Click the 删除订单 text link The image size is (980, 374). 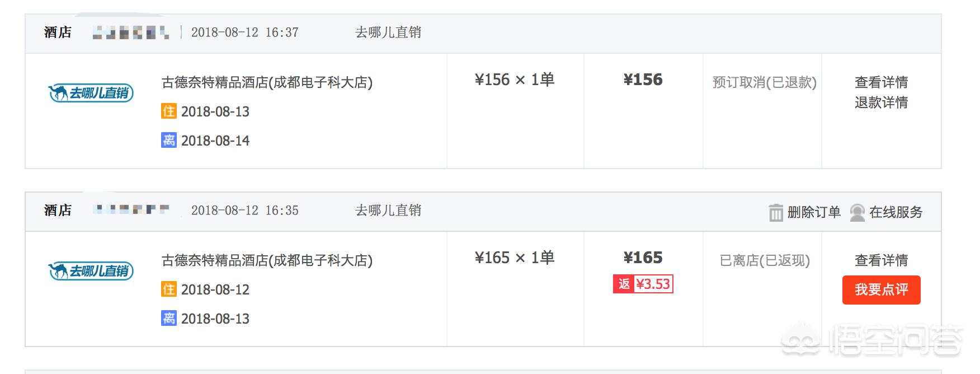pos(814,212)
